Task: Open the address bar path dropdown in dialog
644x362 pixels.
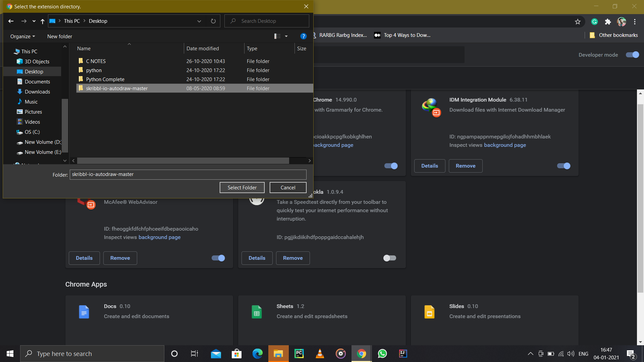Action: [199, 21]
